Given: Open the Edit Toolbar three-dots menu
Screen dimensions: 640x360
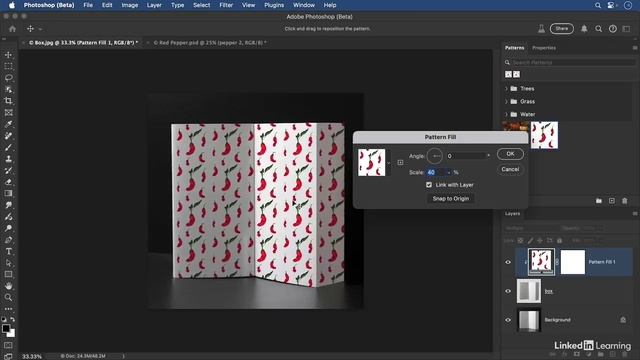Looking at the screenshot, I should tap(8, 309).
